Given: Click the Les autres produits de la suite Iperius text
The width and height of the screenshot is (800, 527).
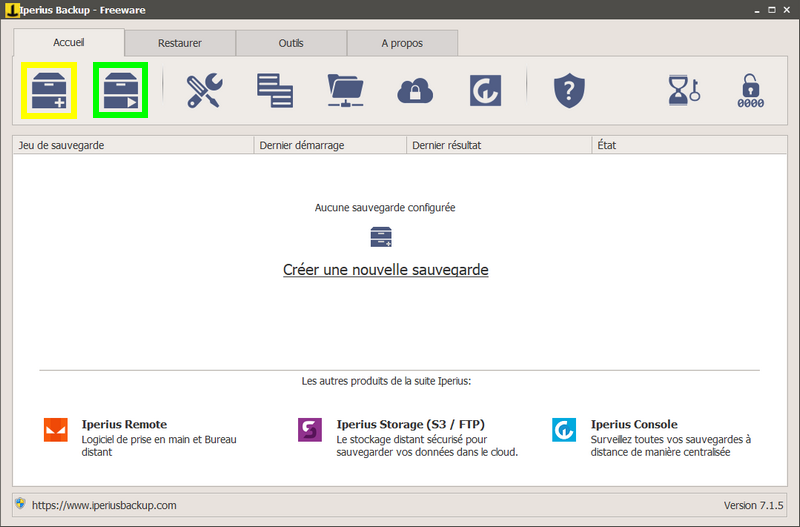Looking at the screenshot, I should (386, 381).
